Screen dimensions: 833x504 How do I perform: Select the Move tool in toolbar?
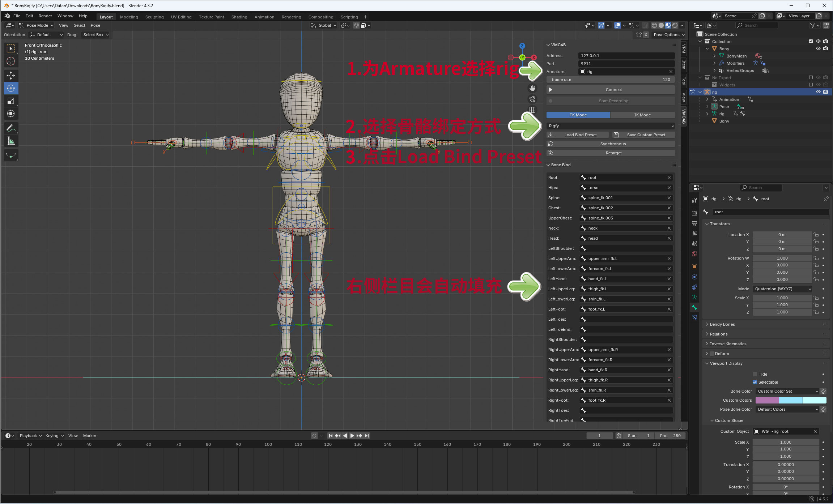pos(11,75)
